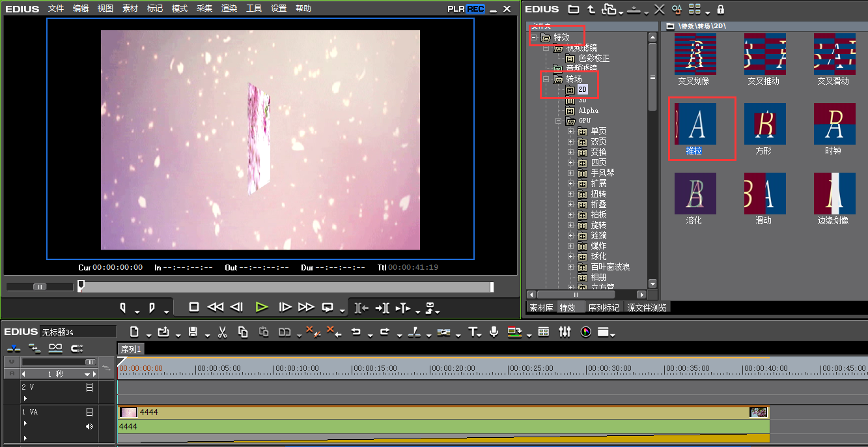Toggle audio mute speaker on 1 VA track
868x447 pixels.
(x=90, y=427)
